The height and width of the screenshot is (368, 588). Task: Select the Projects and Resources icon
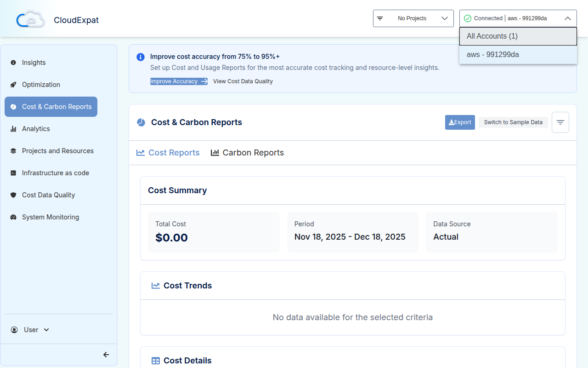(x=13, y=151)
